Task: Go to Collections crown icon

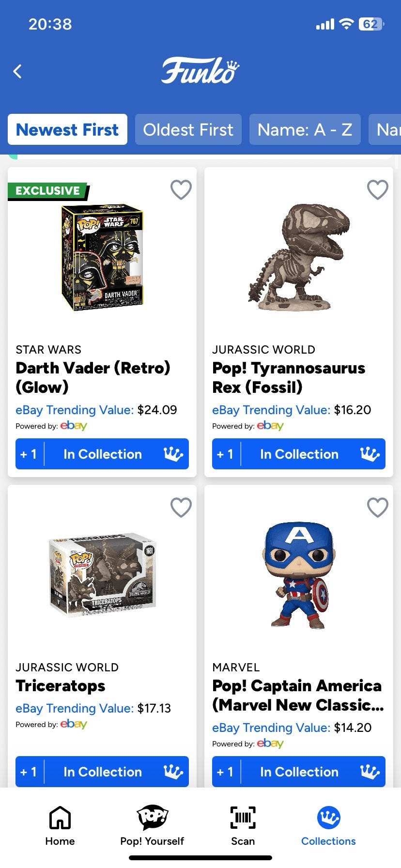Action: [x=328, y=818]
